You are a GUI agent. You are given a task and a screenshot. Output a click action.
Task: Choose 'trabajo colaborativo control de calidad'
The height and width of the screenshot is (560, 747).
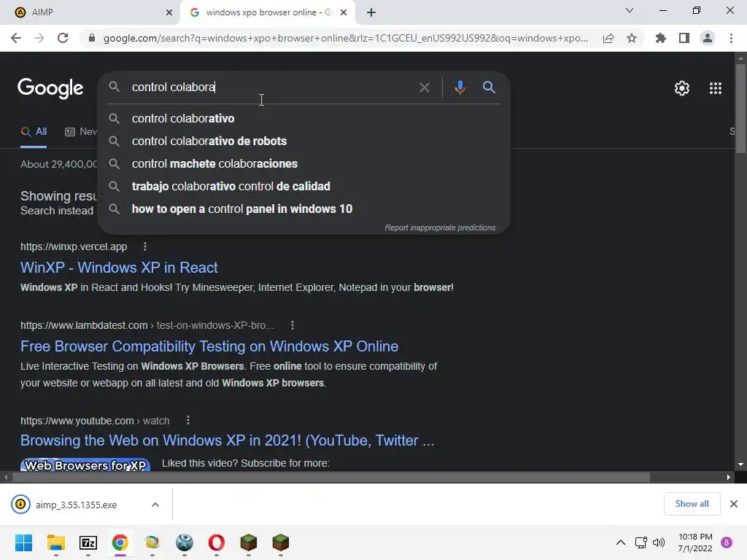(304, 186)
